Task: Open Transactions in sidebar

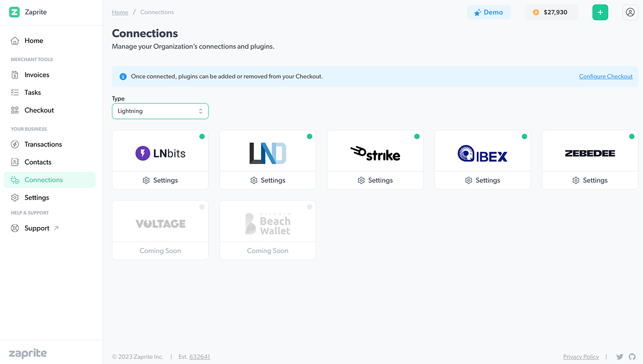Action: [x=49, y=144]
